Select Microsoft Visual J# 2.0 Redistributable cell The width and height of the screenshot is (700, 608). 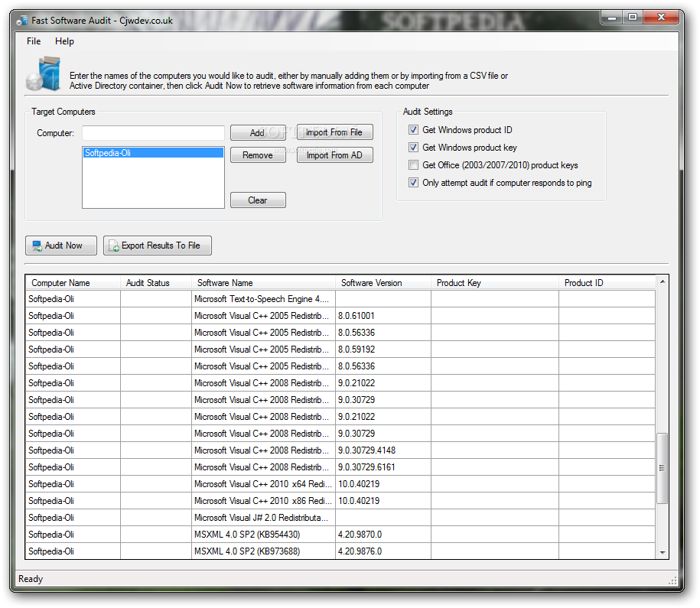(263, 518)
